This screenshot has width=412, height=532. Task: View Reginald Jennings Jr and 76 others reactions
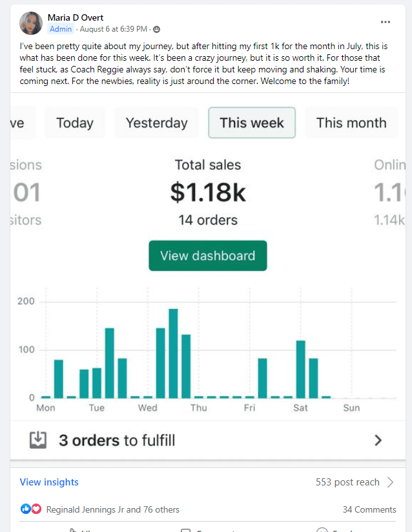coord(113,509)
